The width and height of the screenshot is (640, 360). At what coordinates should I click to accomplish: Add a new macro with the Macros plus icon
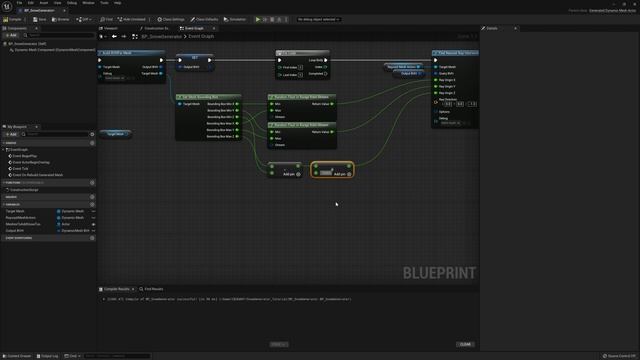92,197
